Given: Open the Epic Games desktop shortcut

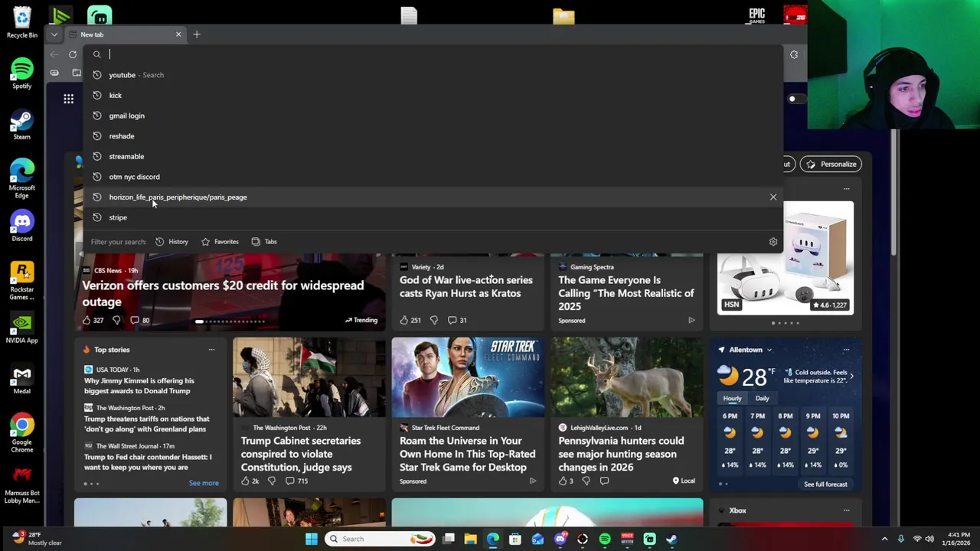Looking at the screenshot, I should [756, 15].
